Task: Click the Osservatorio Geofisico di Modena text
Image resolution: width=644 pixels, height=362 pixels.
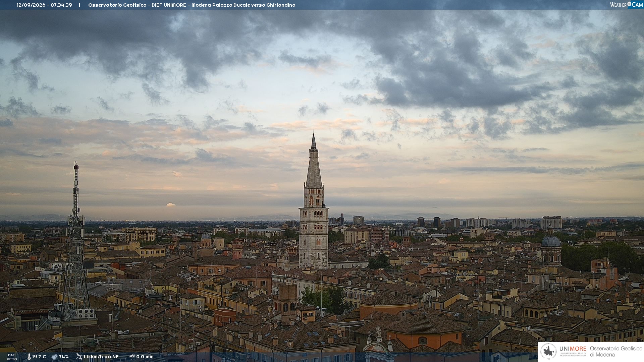Action: (616, 352)
